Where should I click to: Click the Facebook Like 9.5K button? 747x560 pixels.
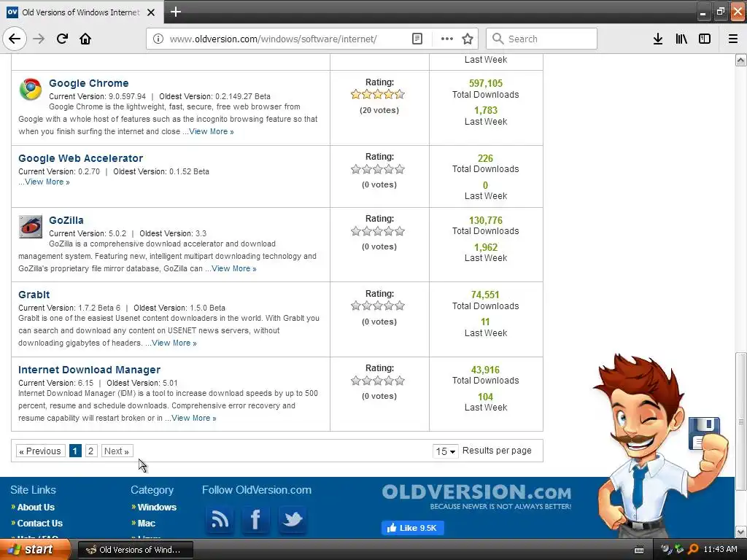[413, 528]
